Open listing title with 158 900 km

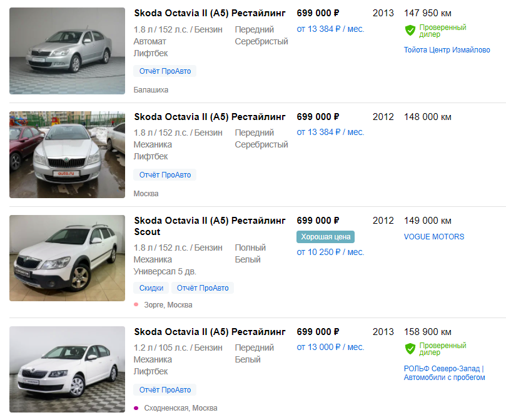click(x=210, y=332)
